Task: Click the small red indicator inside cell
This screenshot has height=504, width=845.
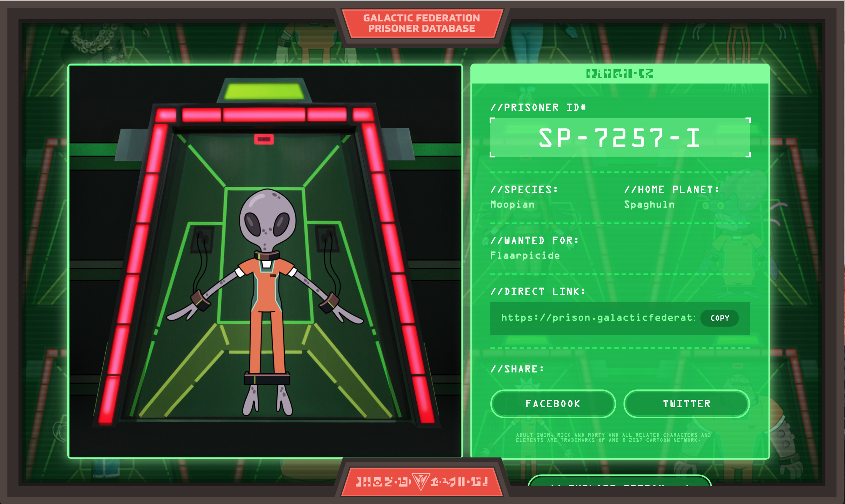Action: 264,139
